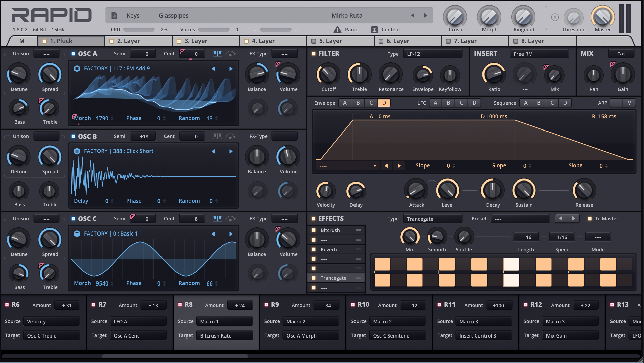The width and height of the screenshot is (644, 363).
Task: Switch to the 4. Layer tab
Action: click(273, 41)
